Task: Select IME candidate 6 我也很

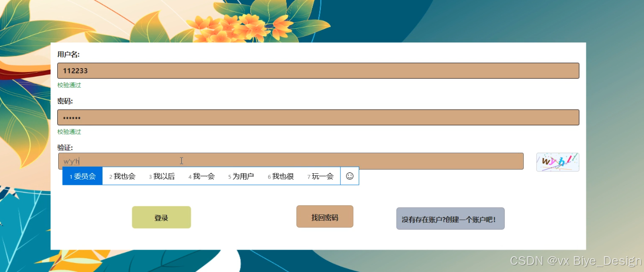Action: tap(280, 176)
